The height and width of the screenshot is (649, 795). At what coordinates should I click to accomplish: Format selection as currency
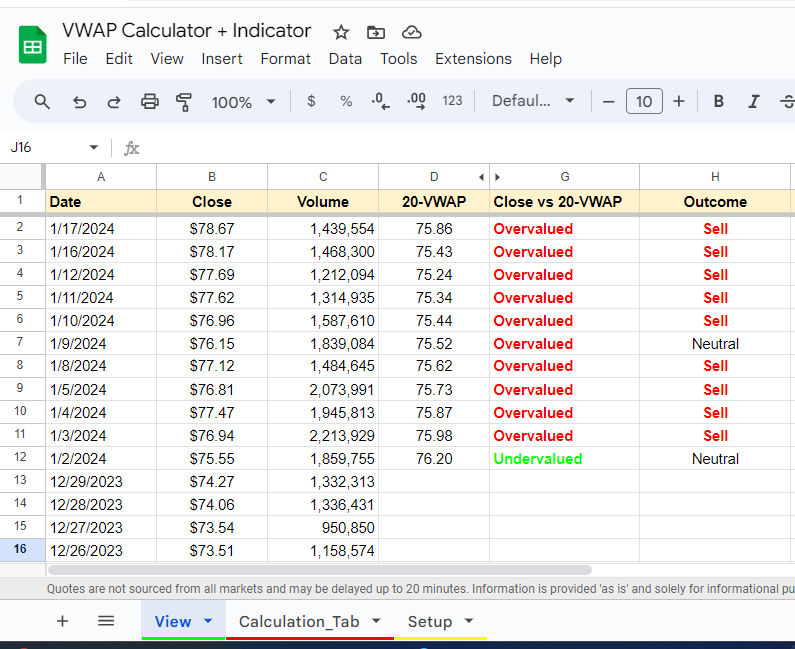311,101
